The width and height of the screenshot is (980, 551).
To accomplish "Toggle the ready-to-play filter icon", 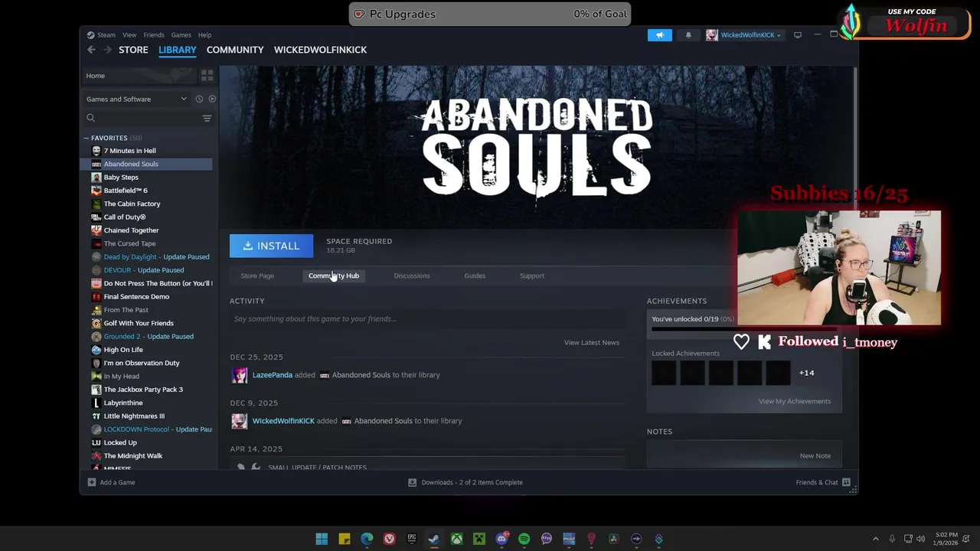I will [x=212, y=99].
